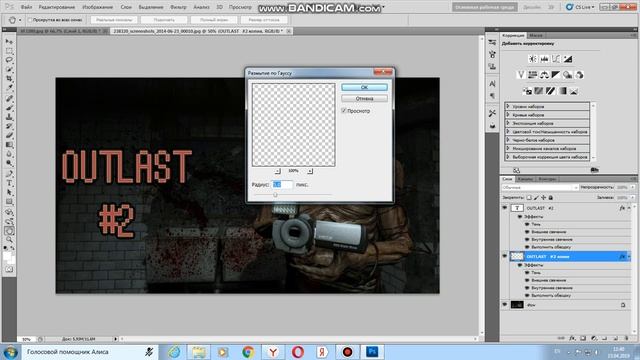Open Google Chrome from the taskbar
Image resolution: width=640 pixels, height=360 pixels.
pyautogui.click(x=248, y=352)
